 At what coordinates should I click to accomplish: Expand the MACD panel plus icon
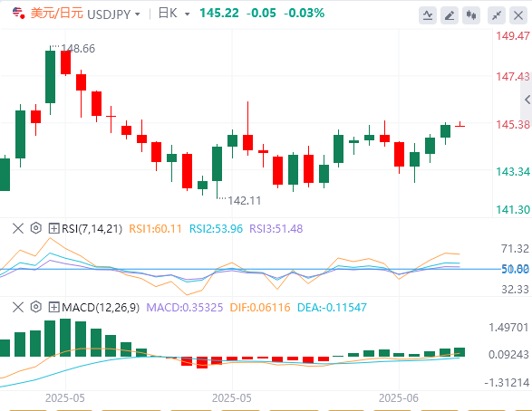[x=53, y=307]
